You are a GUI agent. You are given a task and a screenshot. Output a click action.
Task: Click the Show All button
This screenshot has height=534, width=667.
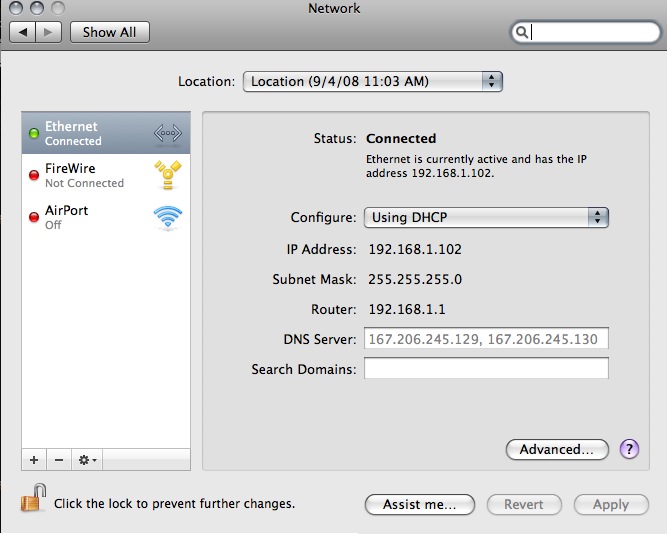click(x=109, y=32)
